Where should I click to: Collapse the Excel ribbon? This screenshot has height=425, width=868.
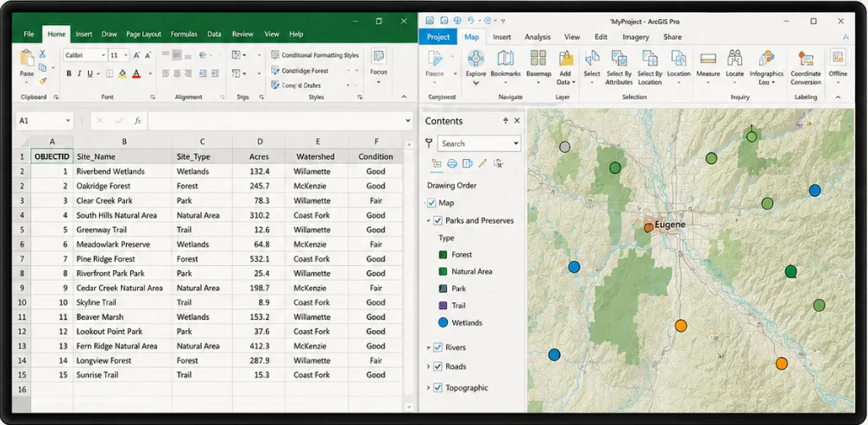(404, 97)
